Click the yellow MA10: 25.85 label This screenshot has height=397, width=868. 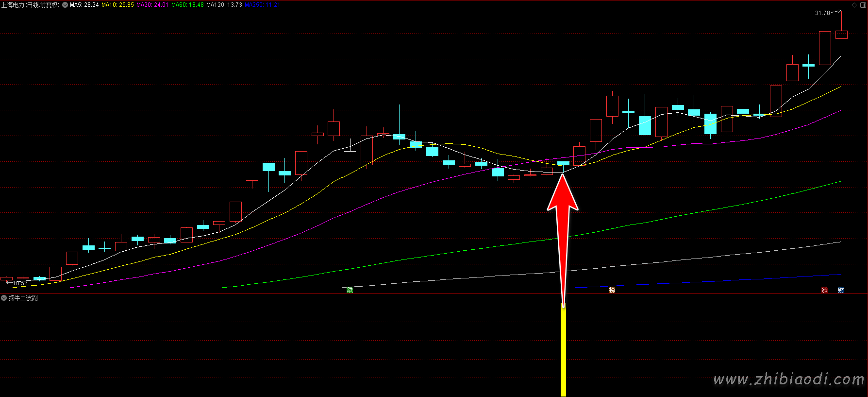pyautogui.click(x=117, y=5)
